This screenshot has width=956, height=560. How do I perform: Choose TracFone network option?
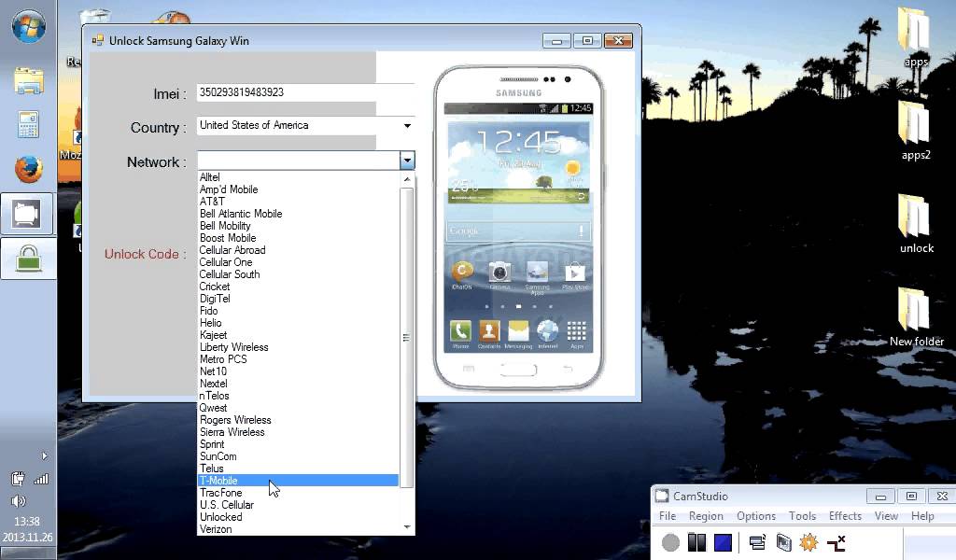coord(299,493)
